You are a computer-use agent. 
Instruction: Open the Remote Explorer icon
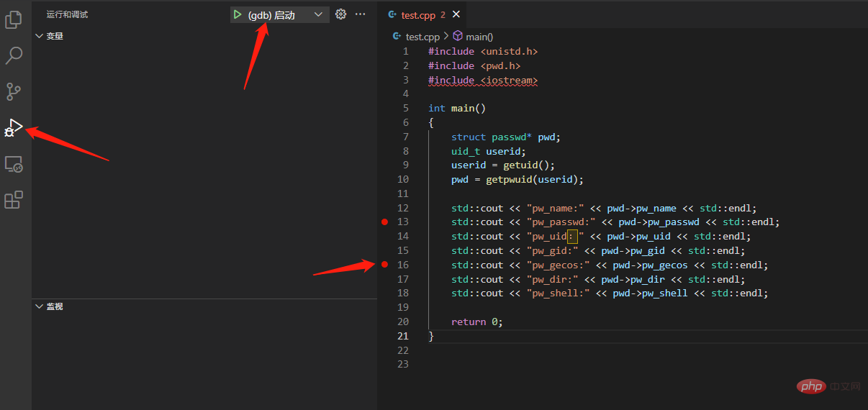tap(14, 165)
